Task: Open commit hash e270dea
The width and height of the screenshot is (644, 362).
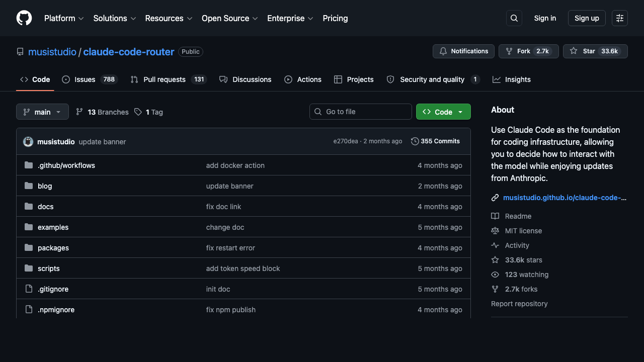Action: (345, 141)
